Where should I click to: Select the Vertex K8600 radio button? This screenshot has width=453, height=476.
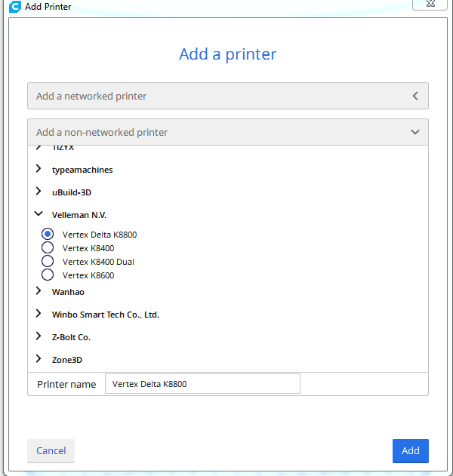point(48,275)
